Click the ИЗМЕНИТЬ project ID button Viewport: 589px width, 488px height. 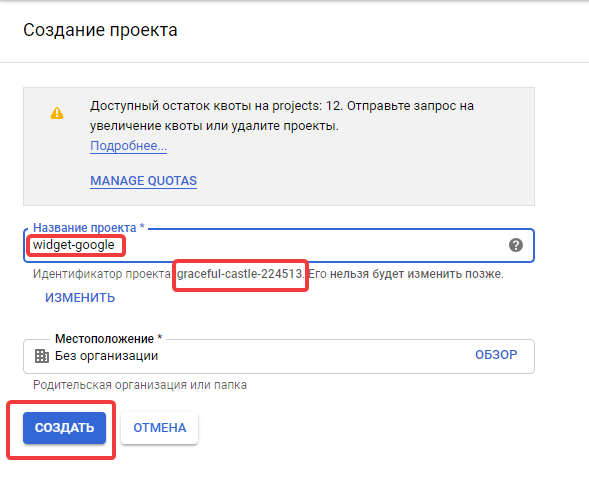[80, 298]
